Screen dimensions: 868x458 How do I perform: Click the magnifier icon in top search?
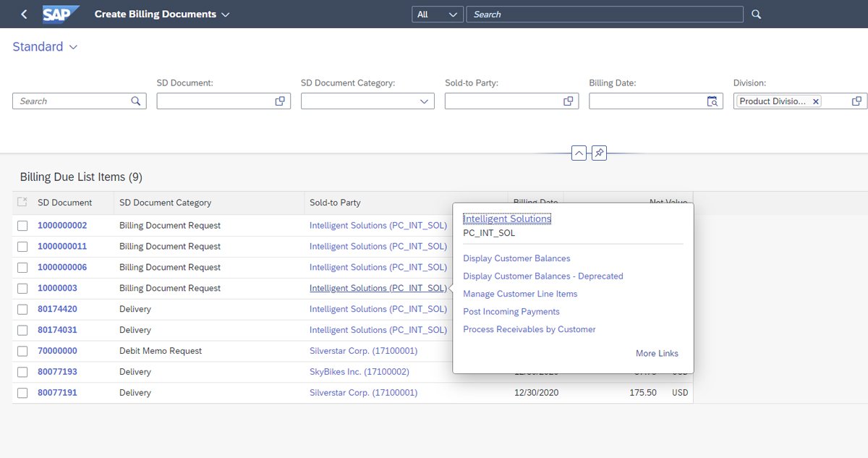click(x=757, y=14)
